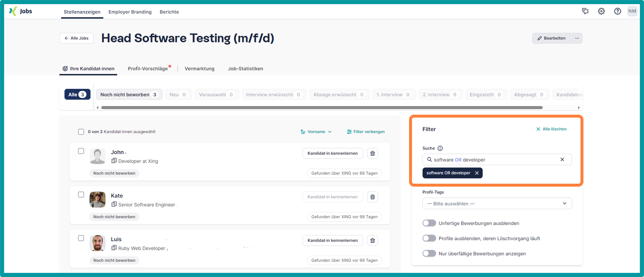The width and height of the screenshot is (644, 277).
Task: Click the help question mark icon
Action: click(617, 11)
